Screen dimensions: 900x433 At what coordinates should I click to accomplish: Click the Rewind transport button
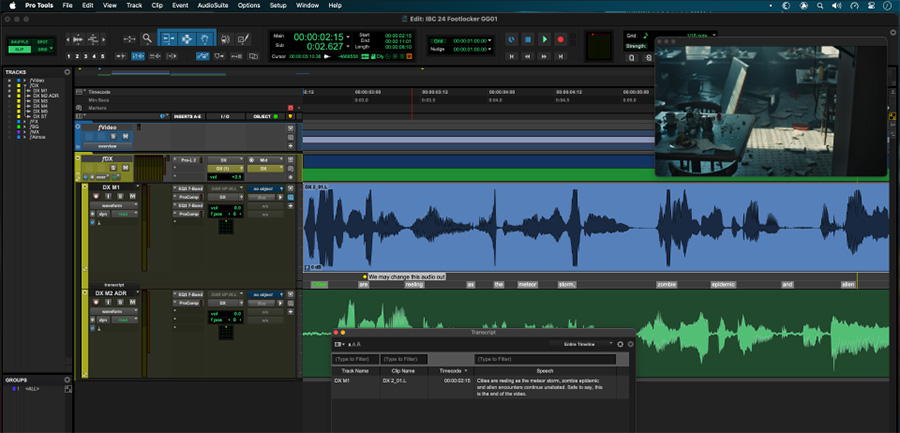pyautogui.click(x=527, y=56)
